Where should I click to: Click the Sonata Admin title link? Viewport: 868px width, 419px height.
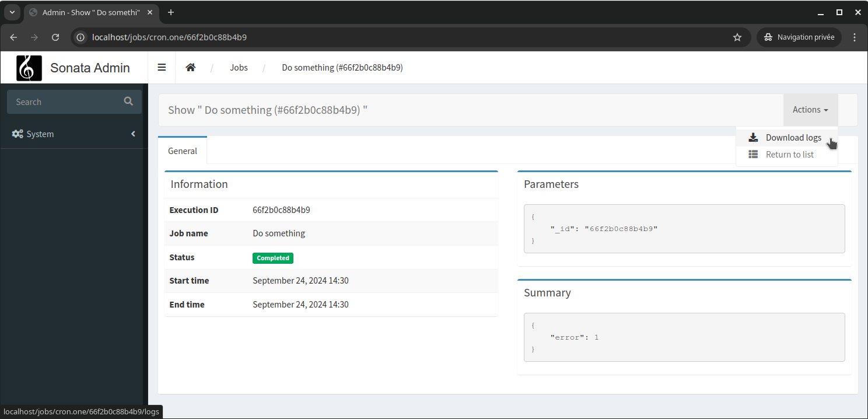pyautogui.click(x=90, y=68)
